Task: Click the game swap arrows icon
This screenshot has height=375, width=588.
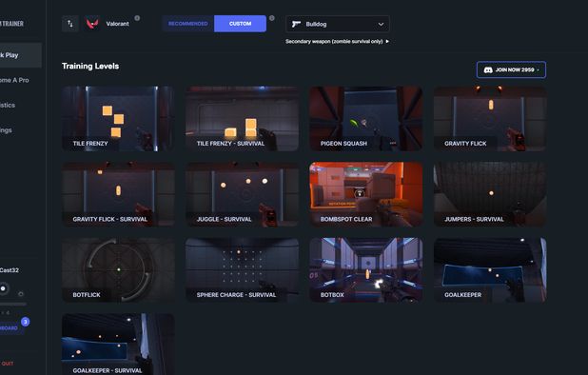Action: coord(70,24)
